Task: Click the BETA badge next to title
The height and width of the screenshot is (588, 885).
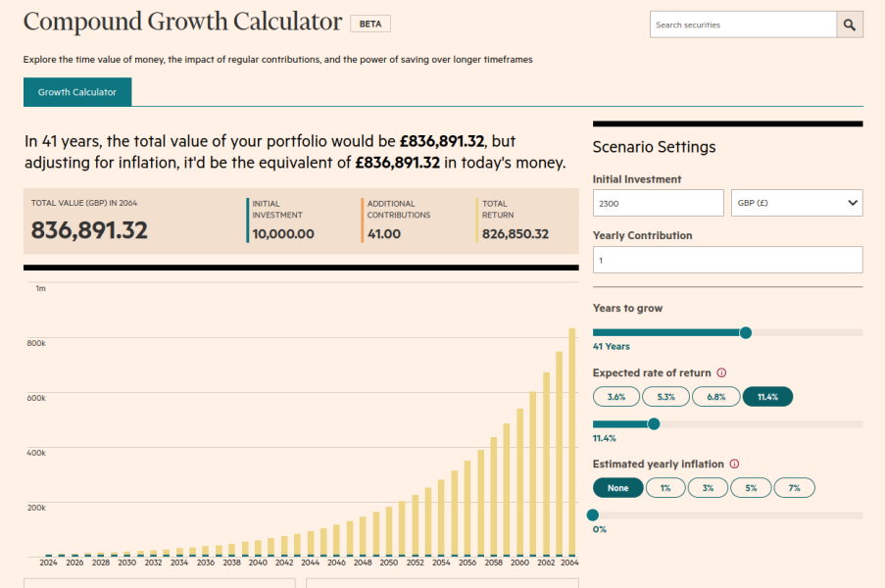Action: point(370,24)
